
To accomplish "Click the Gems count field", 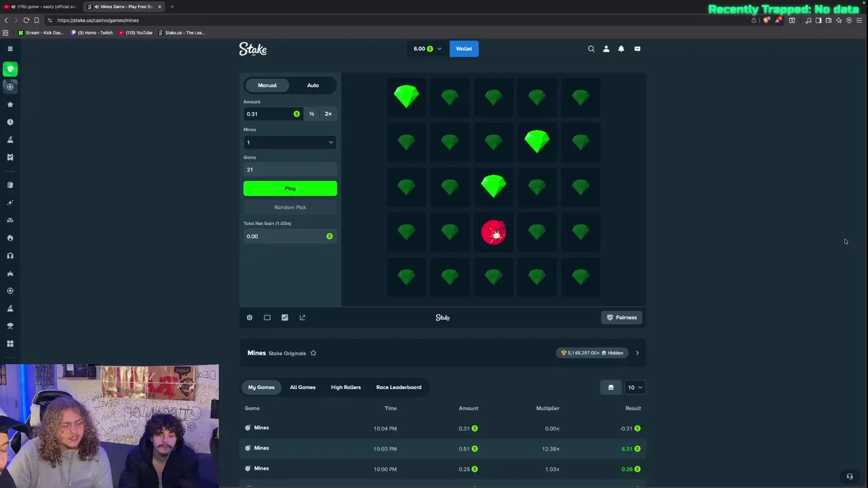I will 290,169.
